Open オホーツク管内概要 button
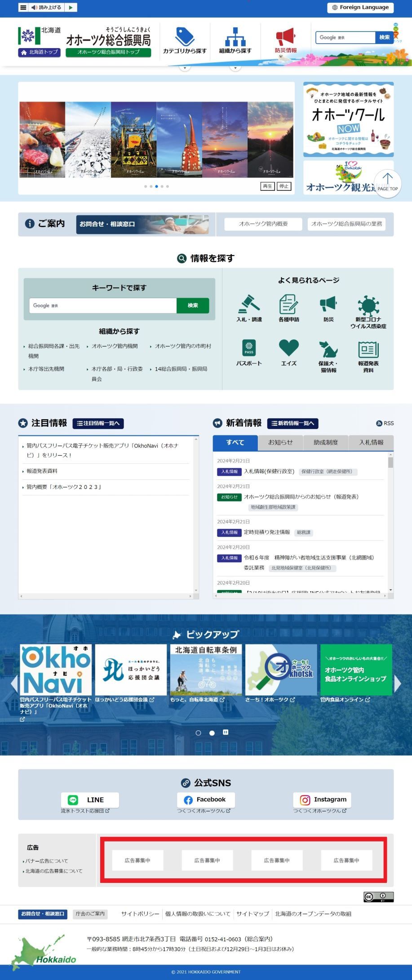The image size is (412, 980). point(263,224)
